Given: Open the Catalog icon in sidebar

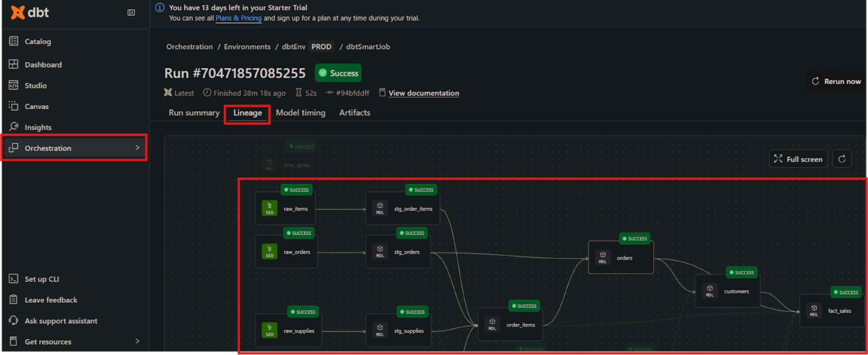Looking at the screenshot, I should coord(14,41).
